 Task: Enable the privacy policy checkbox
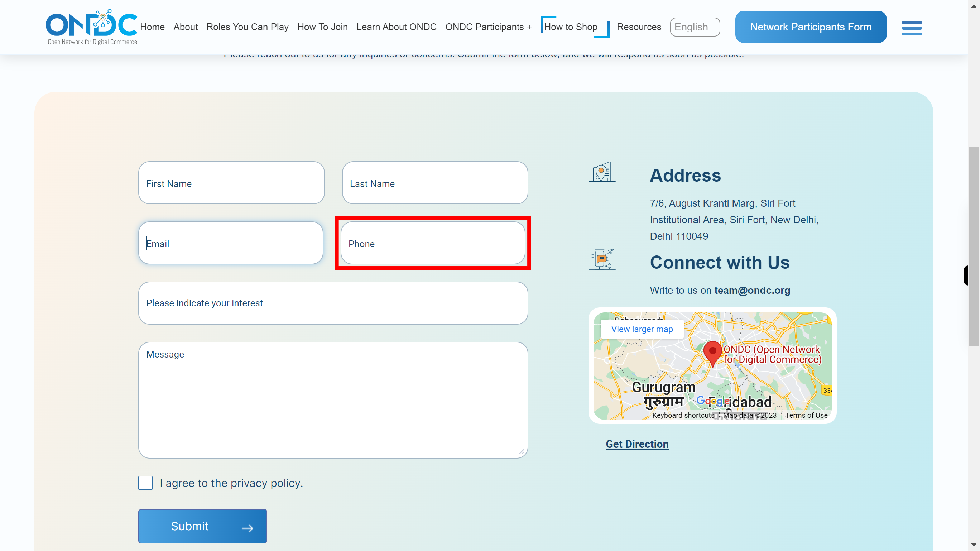(x=145, y=483)
